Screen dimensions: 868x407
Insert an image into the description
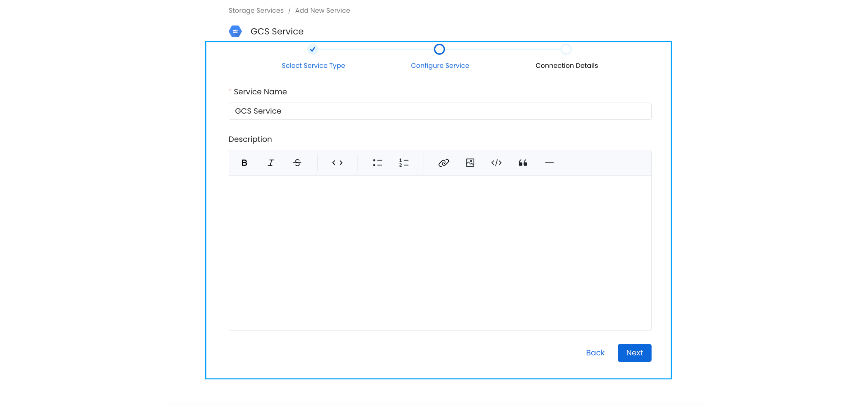(x=470, y=163)
